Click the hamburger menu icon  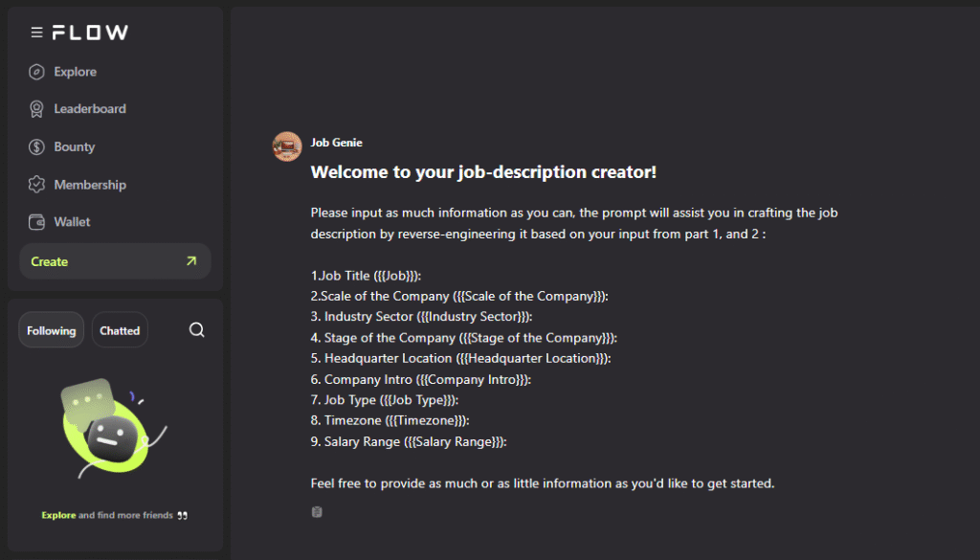click(36, 33)
